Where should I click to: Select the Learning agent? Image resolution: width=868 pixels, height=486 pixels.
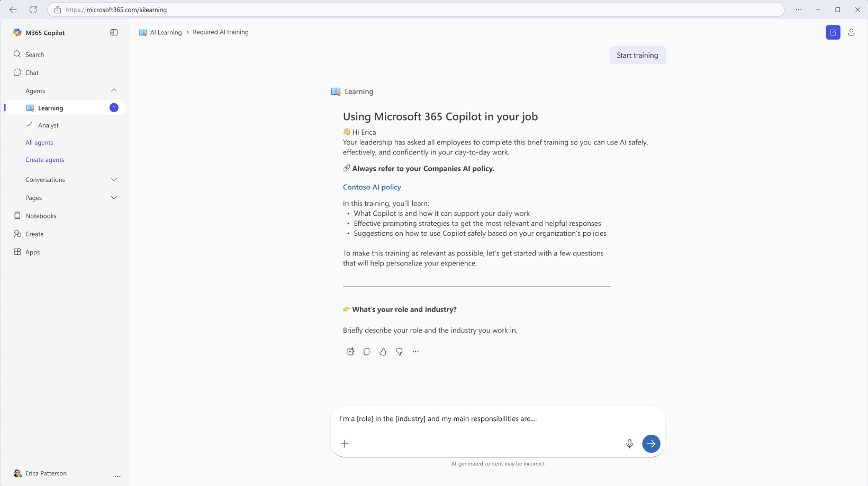pos(65,108)
